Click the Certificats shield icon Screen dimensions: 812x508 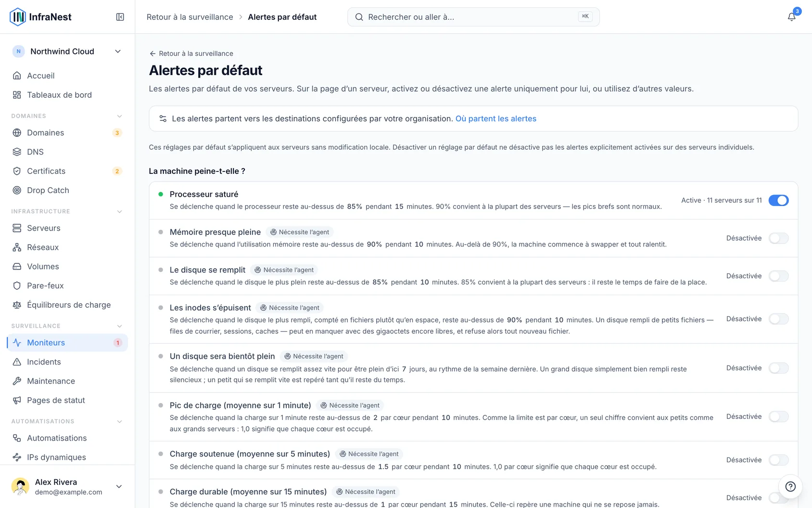point(17,171)
